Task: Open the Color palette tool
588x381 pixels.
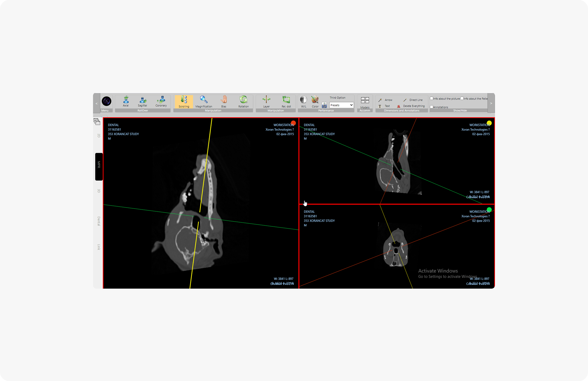Action: [315, 101]
